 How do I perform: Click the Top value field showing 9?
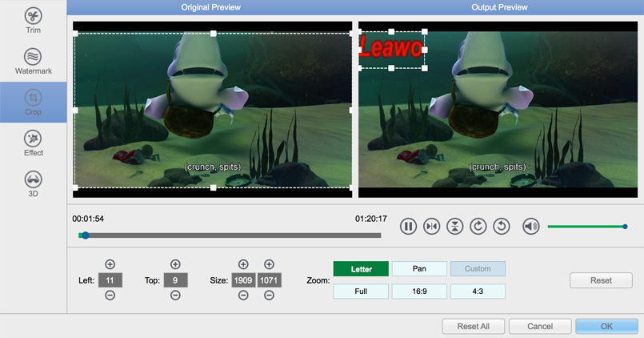tap(175, 280)
